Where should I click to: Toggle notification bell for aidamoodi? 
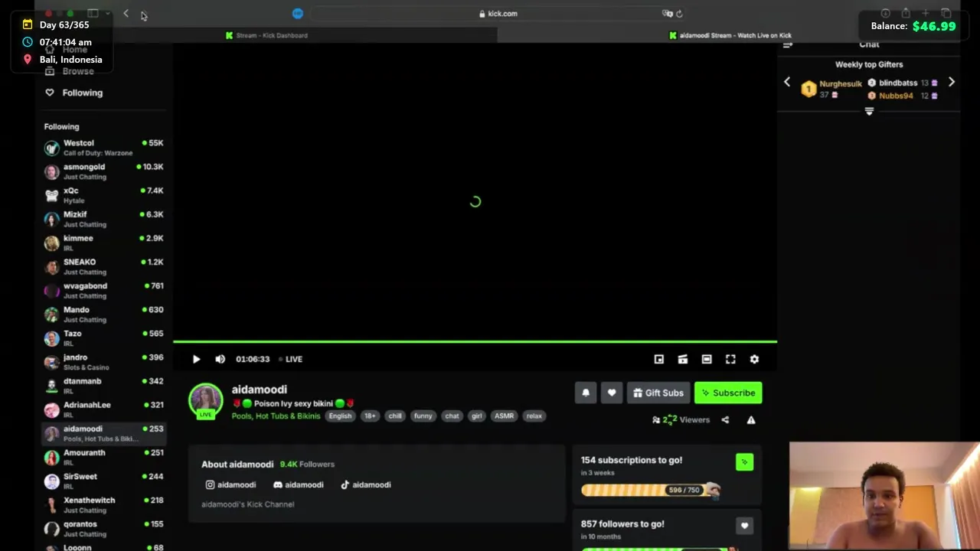(586, 393)
